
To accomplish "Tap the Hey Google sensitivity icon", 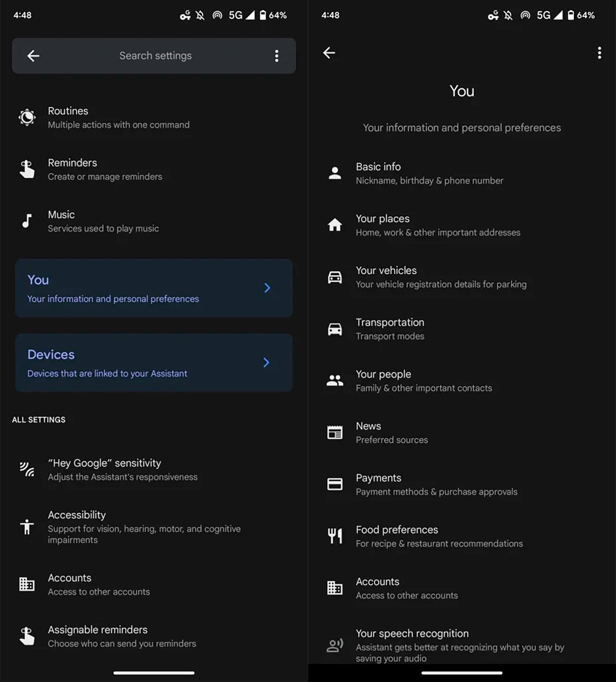I will pos(27,469).
